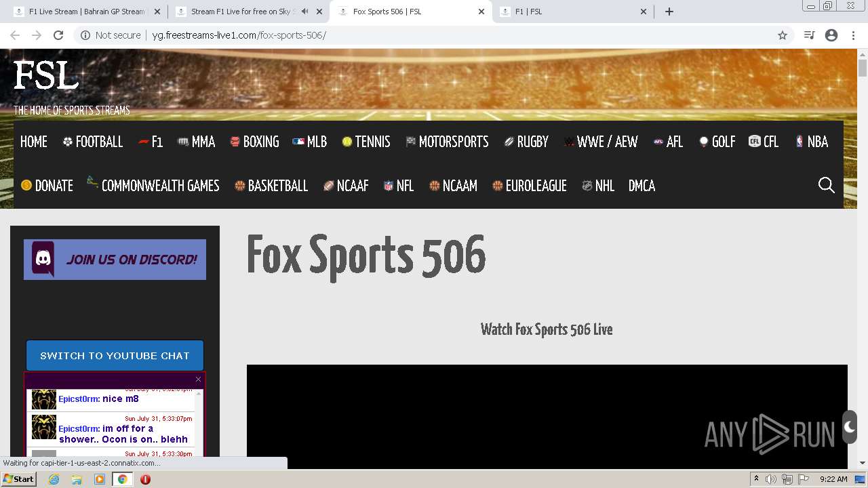Open the system volume tray icon
868x488 pixels.
click(x=771, y=479)
